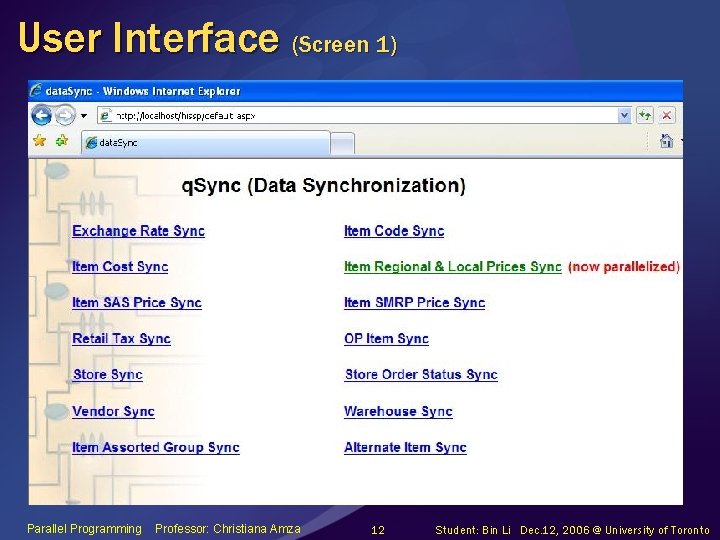Click the Add to Favorites icon
The width and height of the screenshot is (720, 540).
tap(62, 141)
